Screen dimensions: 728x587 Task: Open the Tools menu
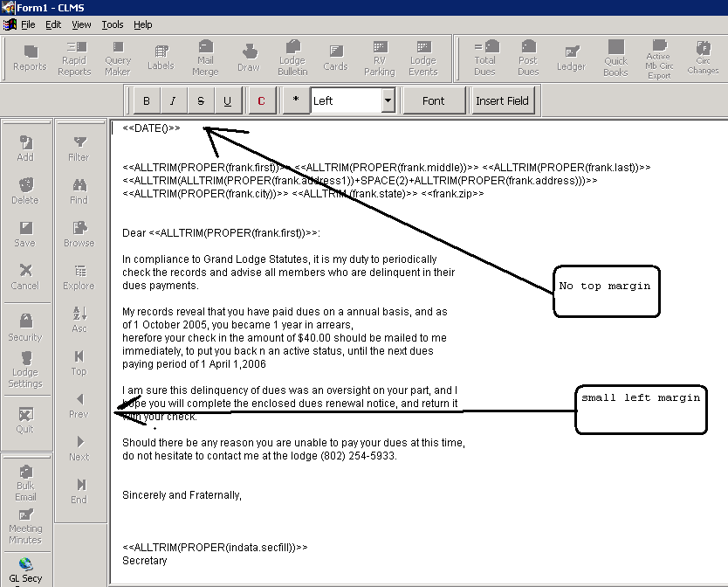coord(112,24)
